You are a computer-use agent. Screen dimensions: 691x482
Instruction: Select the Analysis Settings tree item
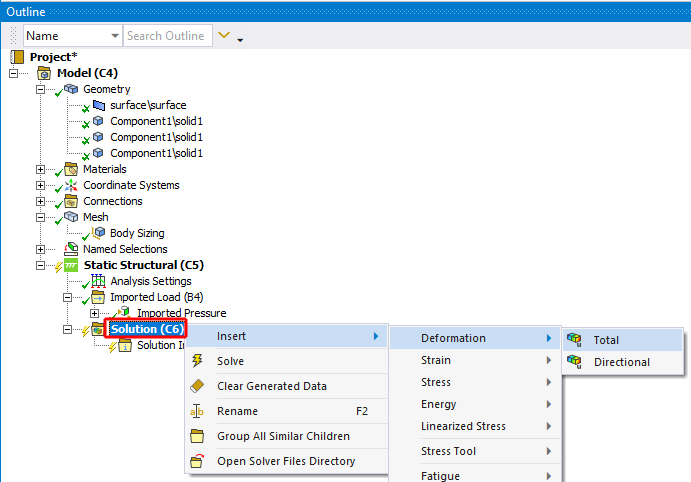pos(151,281)
